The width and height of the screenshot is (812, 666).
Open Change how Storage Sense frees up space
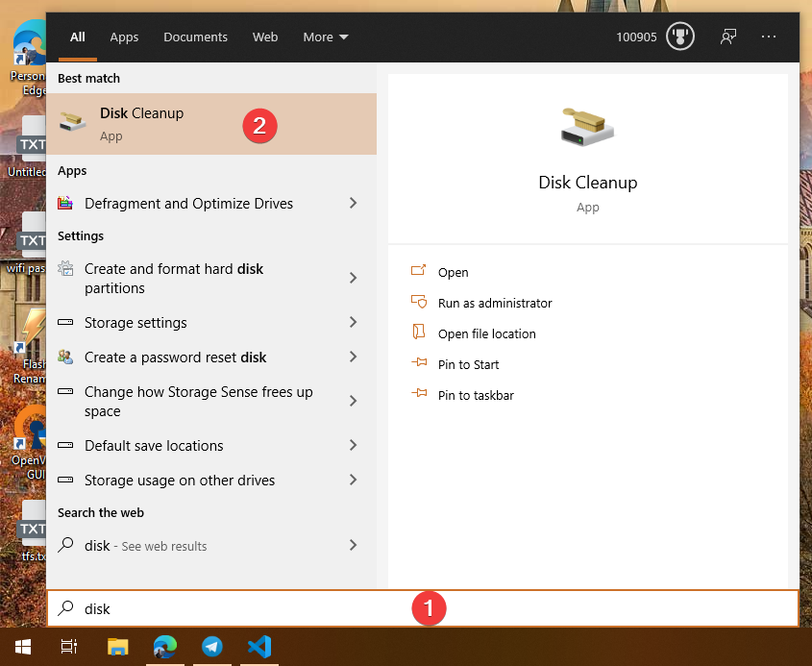pyautogui.click(x=211, y=401)
